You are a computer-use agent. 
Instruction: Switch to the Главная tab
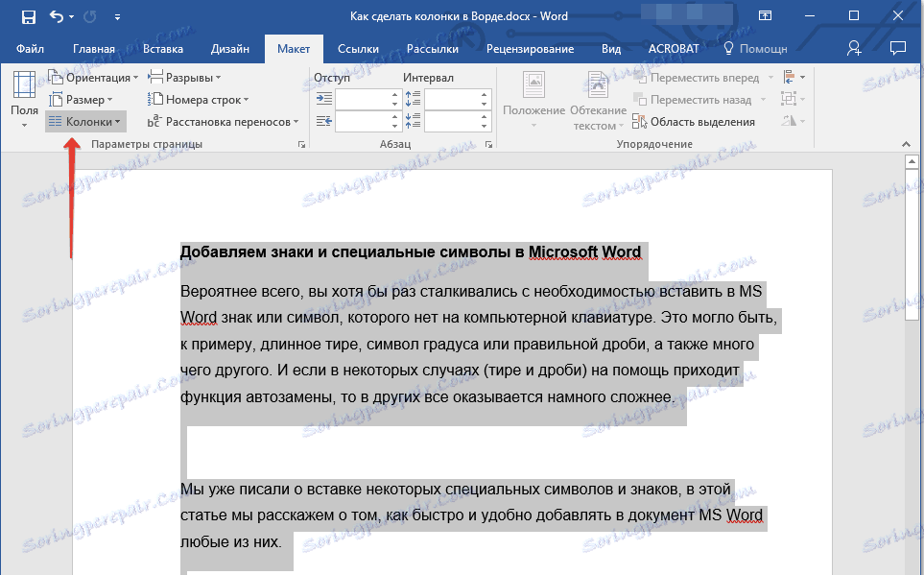coord(93,49)
